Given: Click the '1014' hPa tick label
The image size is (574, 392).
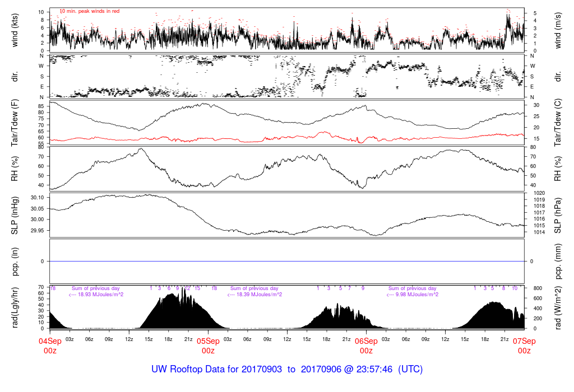Looking at the screenshot, I should [x=539, y=232].
